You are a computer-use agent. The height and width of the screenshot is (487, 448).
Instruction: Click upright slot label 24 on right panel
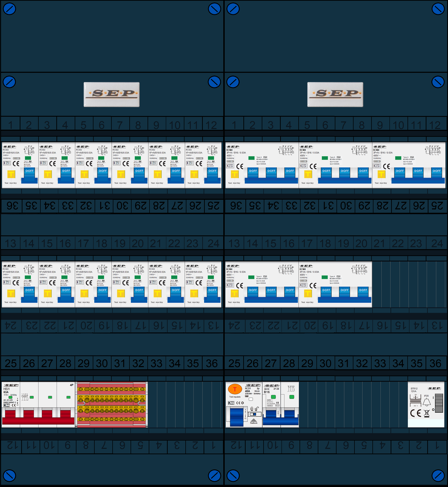(x=437, y=244)
